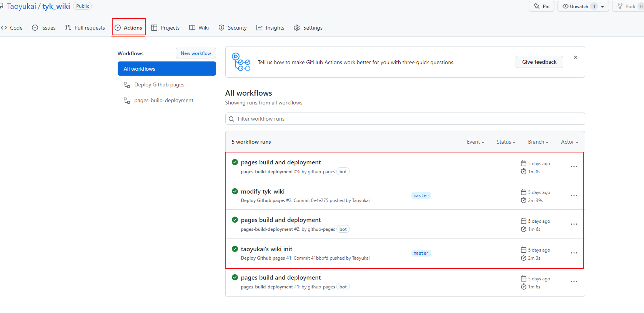Open the Status filter dropdown
This screenshot has height=313, width=644.
click(x=506, y=142)
